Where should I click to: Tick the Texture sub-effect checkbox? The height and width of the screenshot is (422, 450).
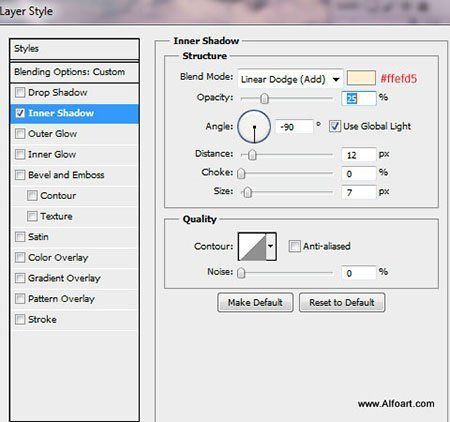32,216
